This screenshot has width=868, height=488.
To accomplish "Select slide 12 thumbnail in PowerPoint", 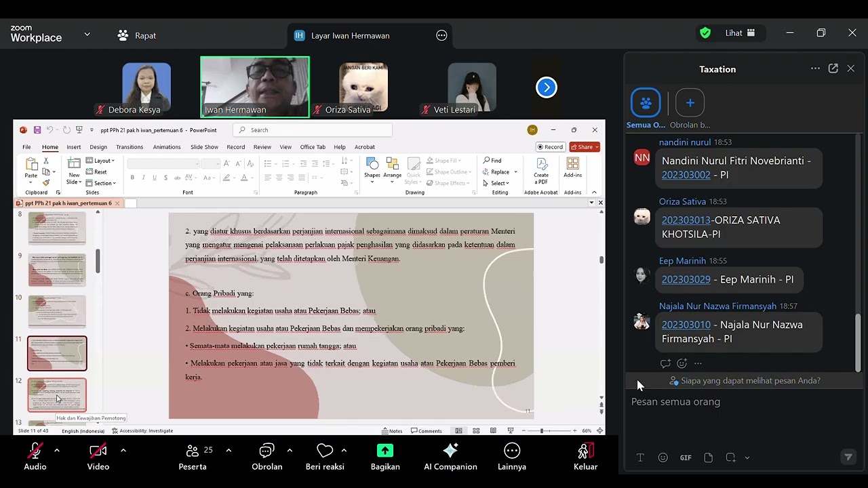I will tap(57, 395).
